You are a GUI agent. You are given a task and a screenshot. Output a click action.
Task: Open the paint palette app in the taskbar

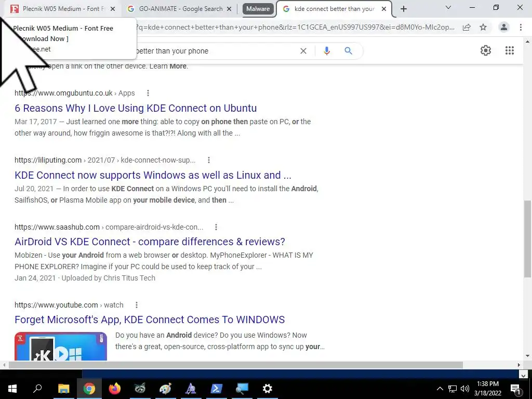point(165,389)
